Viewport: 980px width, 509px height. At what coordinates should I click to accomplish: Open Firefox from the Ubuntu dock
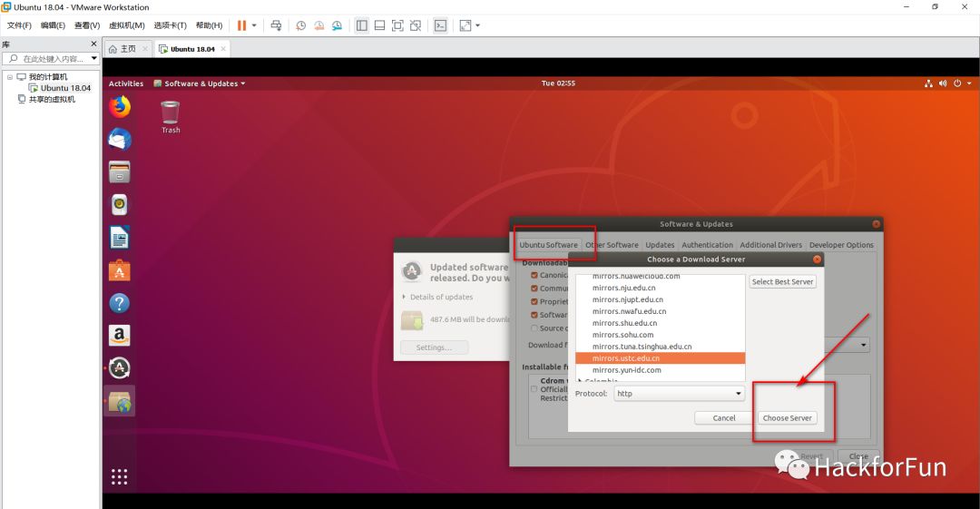pyautogui.click(x=120, y=107)
